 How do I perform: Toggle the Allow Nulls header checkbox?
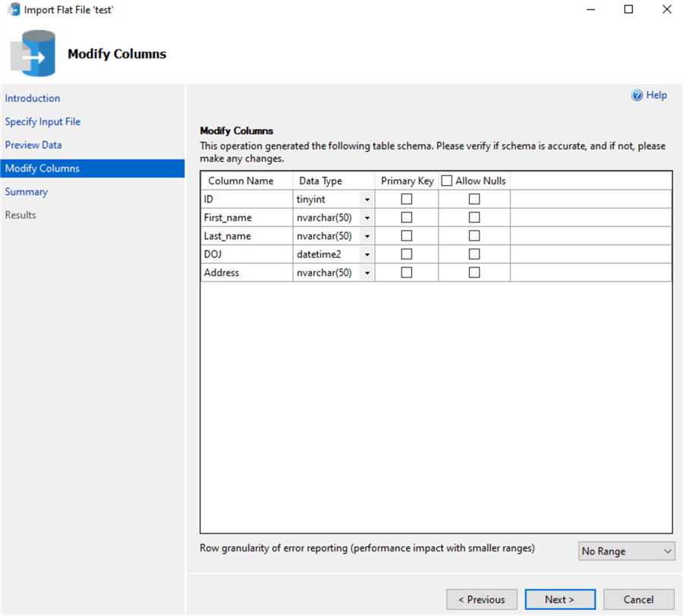click(x=446, y=181)
